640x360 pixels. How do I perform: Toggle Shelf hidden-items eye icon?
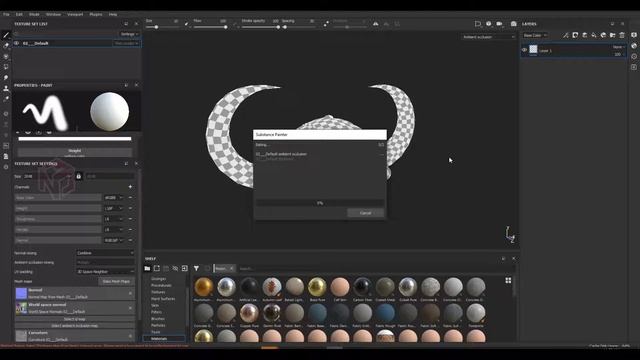[x=175, y=268]
